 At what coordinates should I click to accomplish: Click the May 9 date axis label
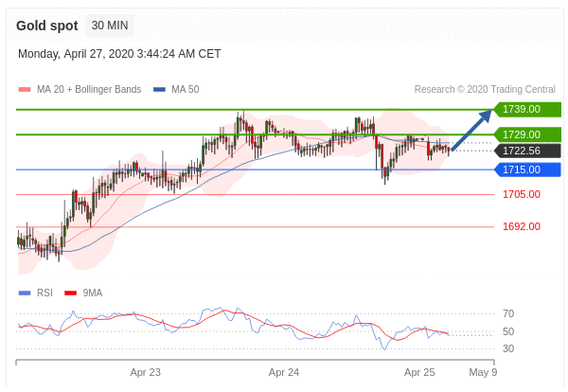[483, 373]
